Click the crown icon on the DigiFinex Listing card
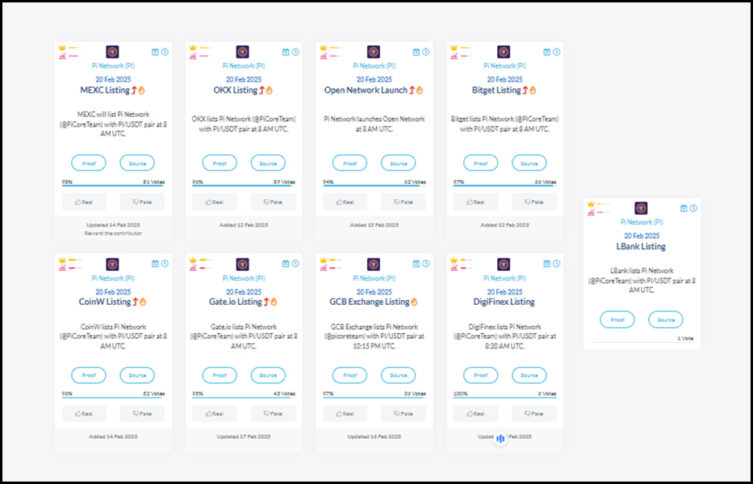This screenshot has width=753, height=484. pos(454,260)
